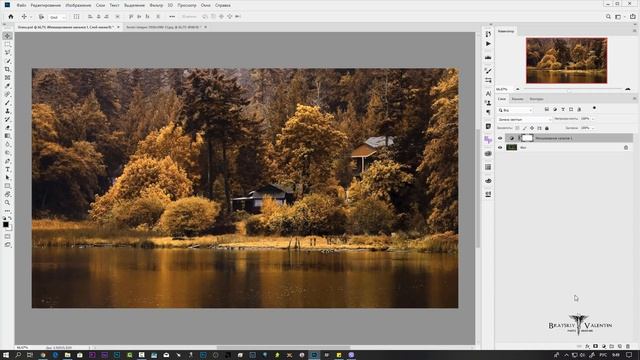The image size is (640, 360).
Task: Click Navigator zoom-in large mountain icon
Action: 628,89
